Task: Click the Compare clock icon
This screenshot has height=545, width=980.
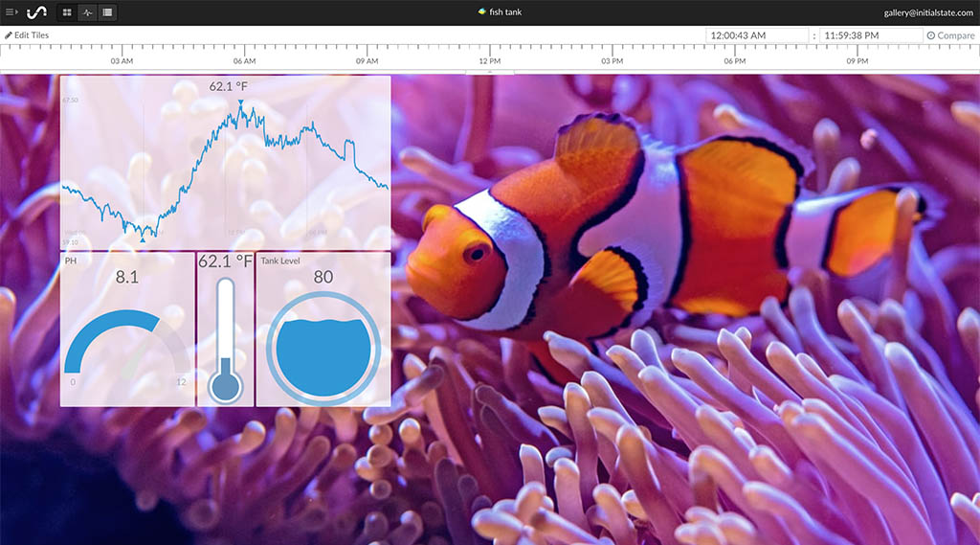Action: [930, 35]
